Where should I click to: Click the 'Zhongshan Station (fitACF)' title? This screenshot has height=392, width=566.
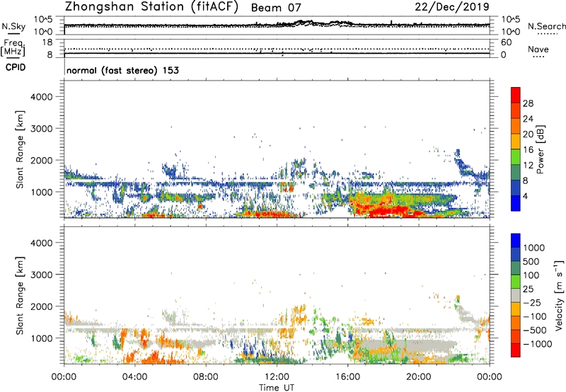point(151,7)
